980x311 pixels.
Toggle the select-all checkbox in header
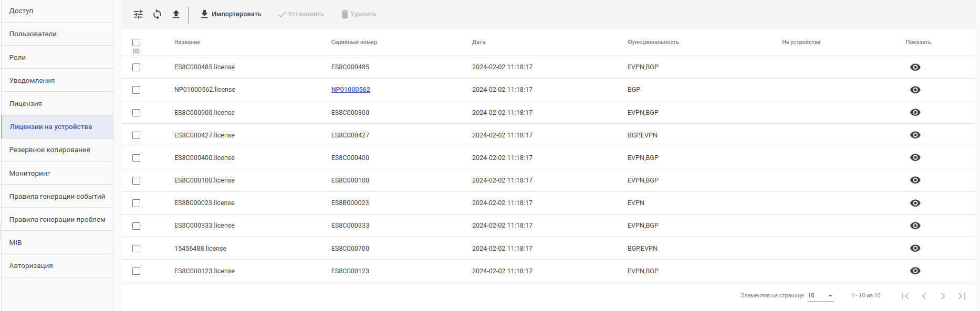click(x=137, y=42)
